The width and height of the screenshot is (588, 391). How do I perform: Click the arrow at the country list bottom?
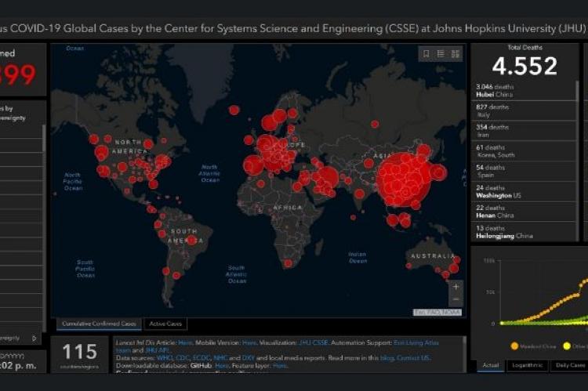coord(34,339)
